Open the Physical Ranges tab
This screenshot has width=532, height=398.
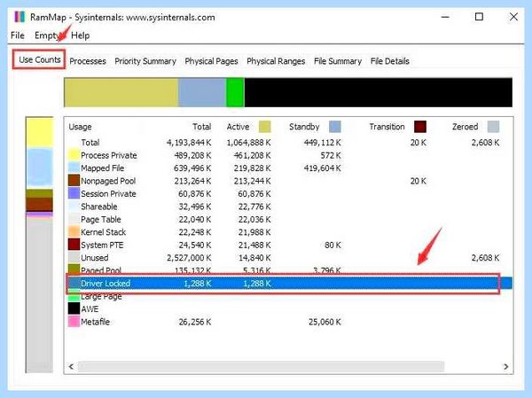click(x=276, y=61)
